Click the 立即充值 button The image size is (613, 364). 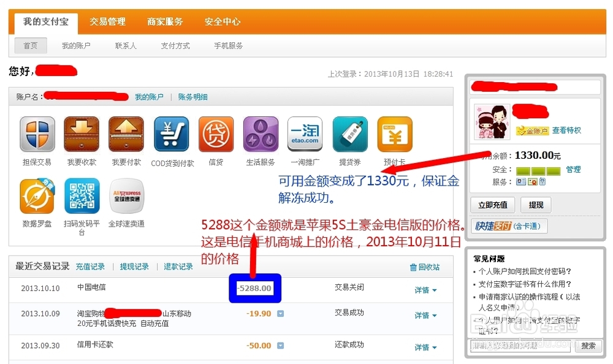click(x=493, y=205)
